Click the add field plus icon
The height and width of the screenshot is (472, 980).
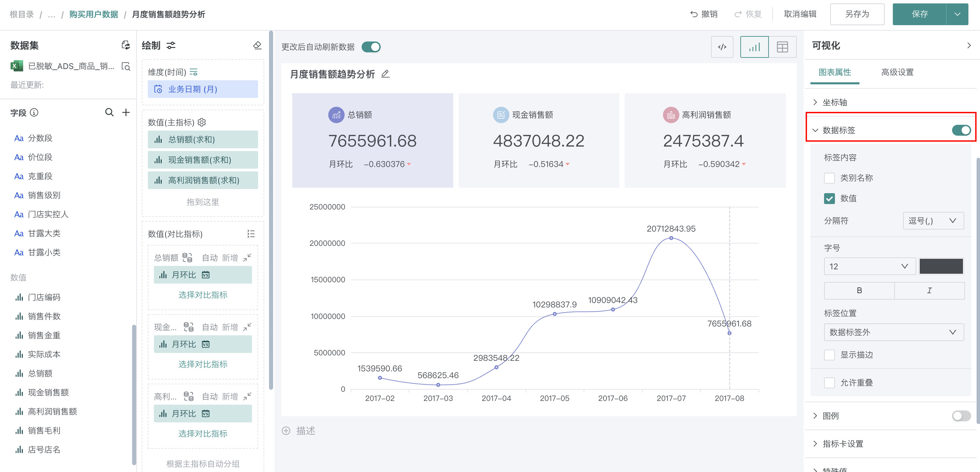click(126, 113)
